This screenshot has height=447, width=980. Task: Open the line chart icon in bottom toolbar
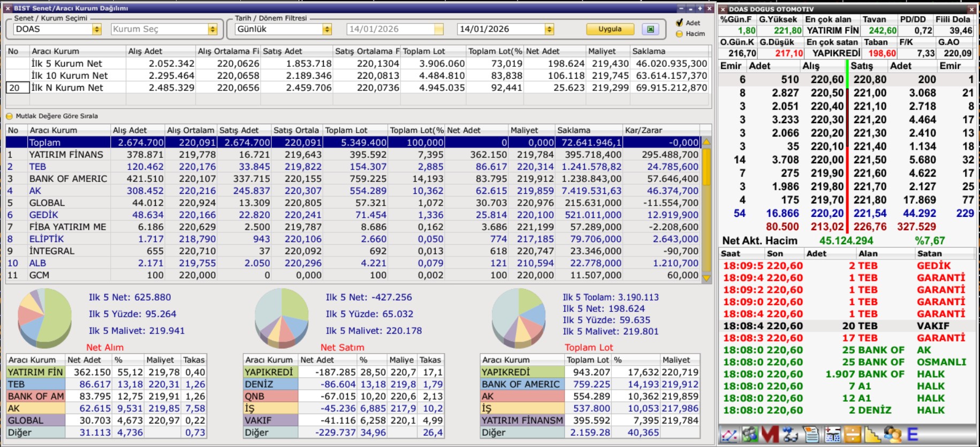tap(728, 435)
